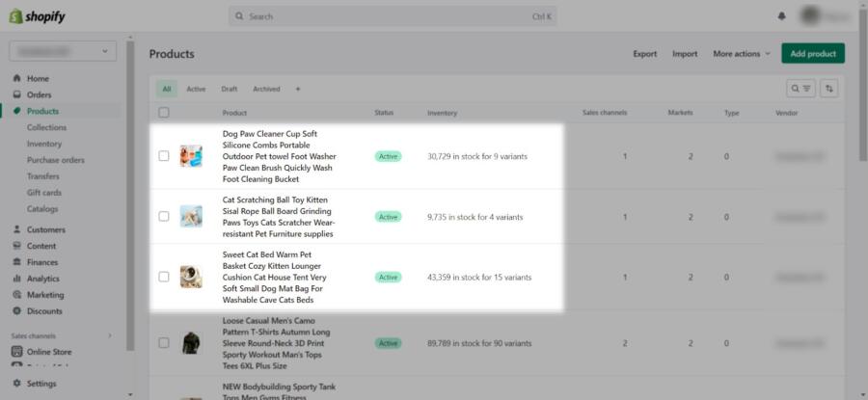Click the Vendor column header

pos(787,113)
